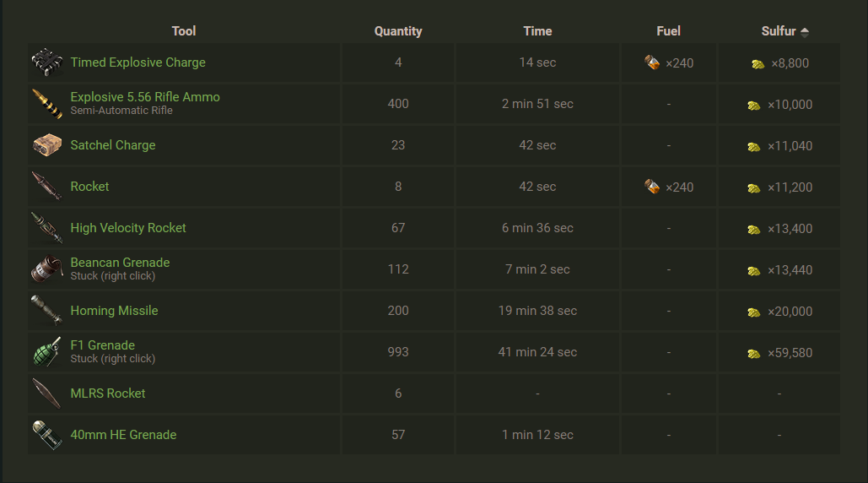Sort table by Sulfur column
The width and height of the screenshot is (868, 483).
[x=779, y=31]
